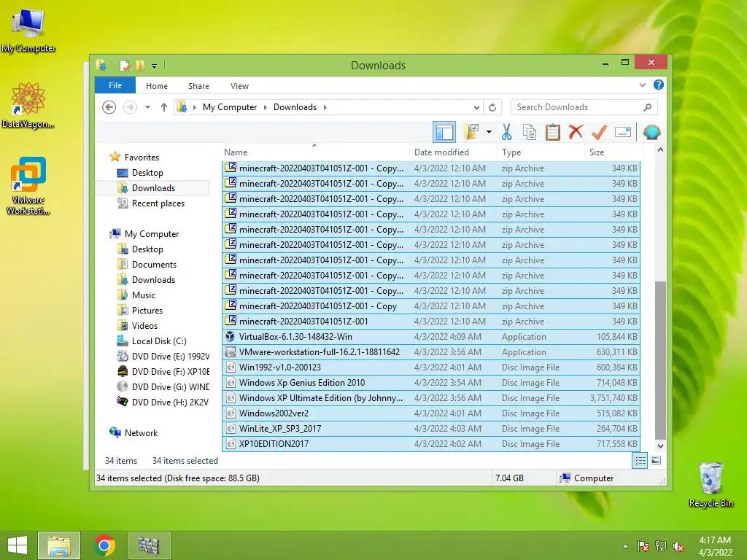This screenshot has height=560, width=747.
Task: Open the File menu tab
Action: pyautogui.click(x=115, y=86)
